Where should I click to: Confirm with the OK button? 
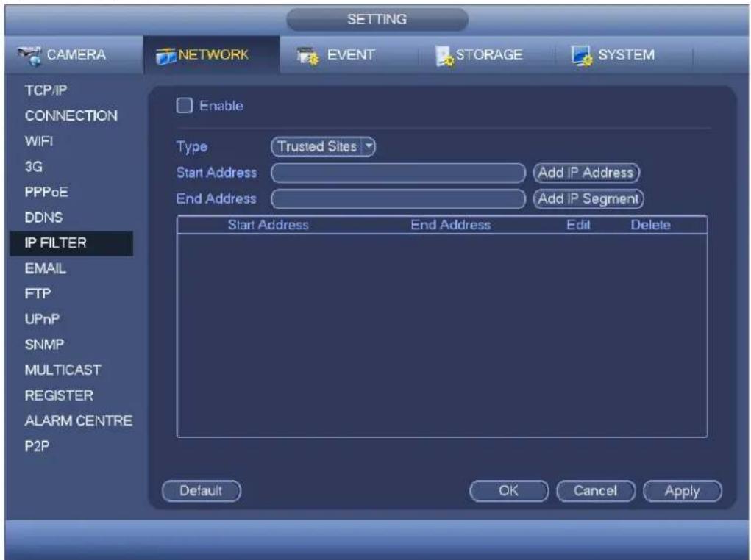(x=509, y=491)
